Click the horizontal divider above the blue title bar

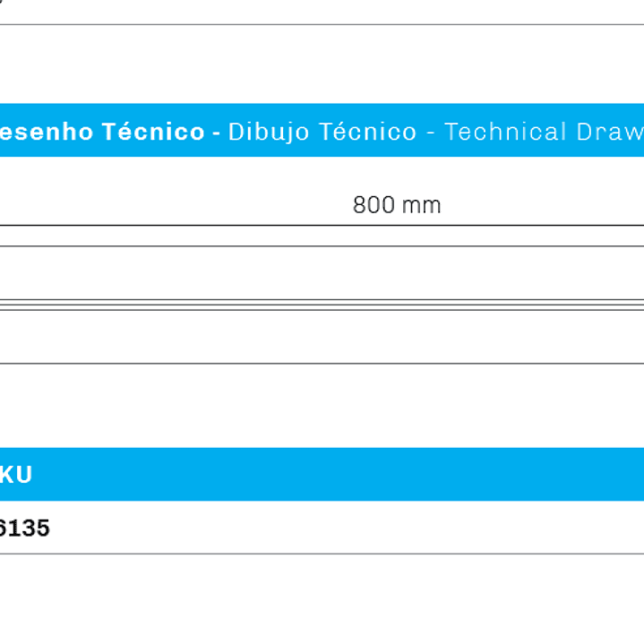click(x=322, y=24)
